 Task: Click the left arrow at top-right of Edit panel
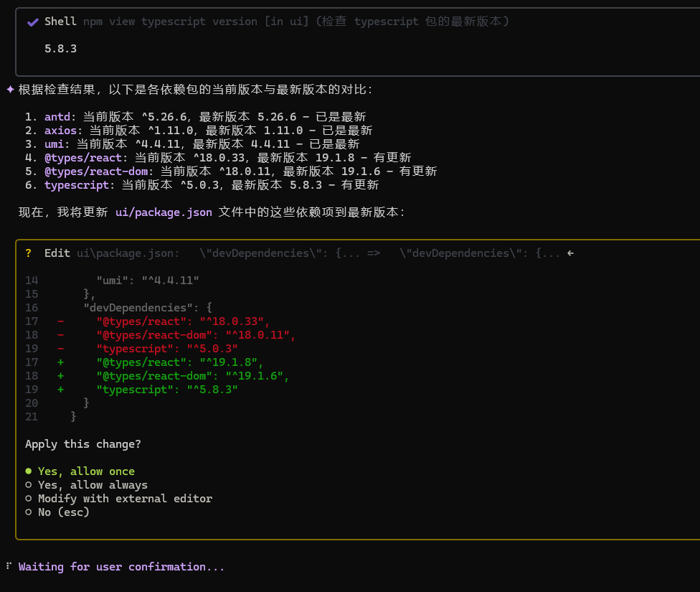[x=569, y=253]
